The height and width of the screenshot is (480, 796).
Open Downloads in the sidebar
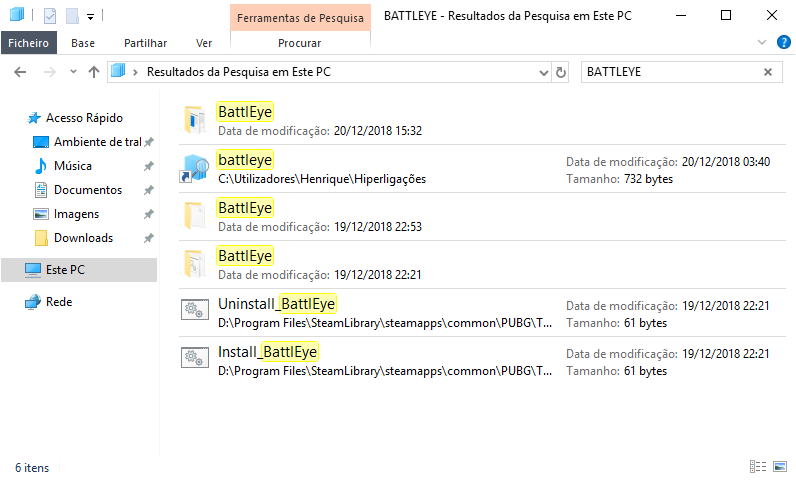[83, 238]
